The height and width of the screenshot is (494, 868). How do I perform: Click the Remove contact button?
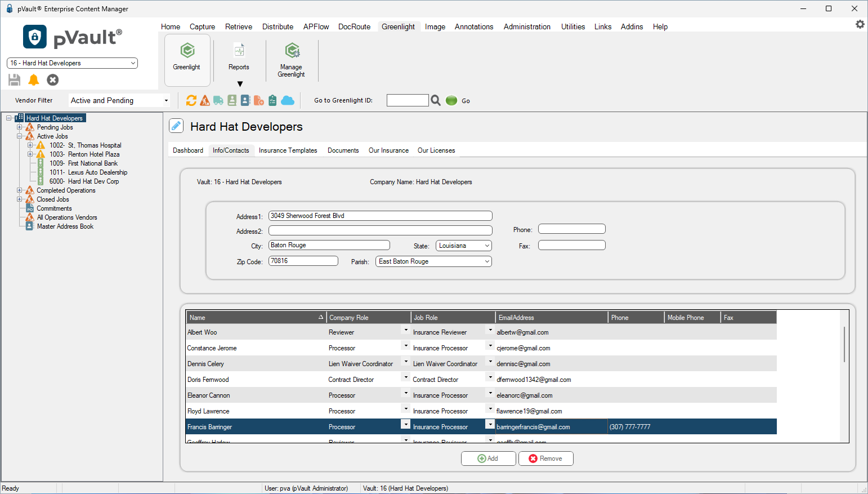(545, 459)
